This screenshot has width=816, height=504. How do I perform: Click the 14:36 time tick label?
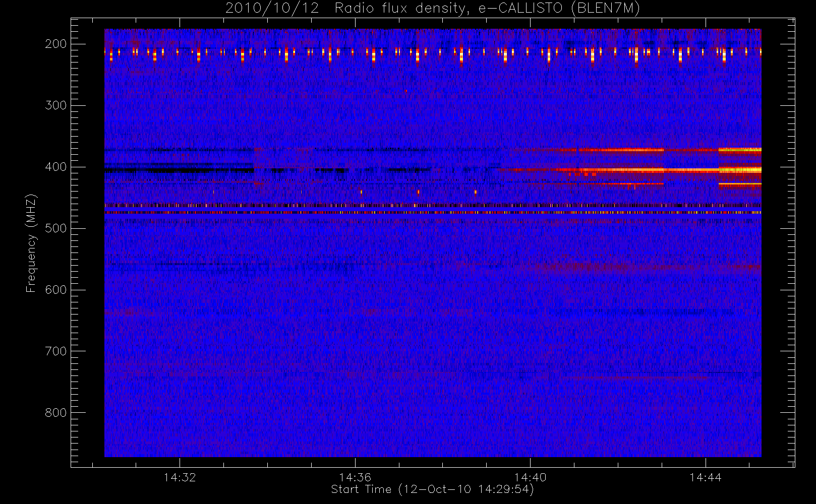point(355,477)
